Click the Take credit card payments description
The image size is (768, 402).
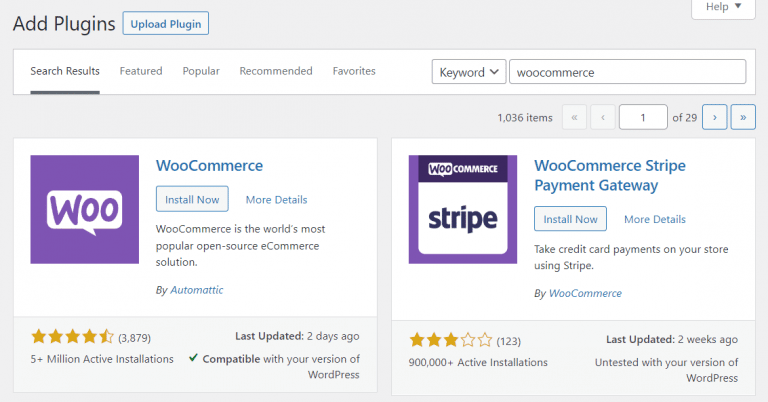click(631, 257)
